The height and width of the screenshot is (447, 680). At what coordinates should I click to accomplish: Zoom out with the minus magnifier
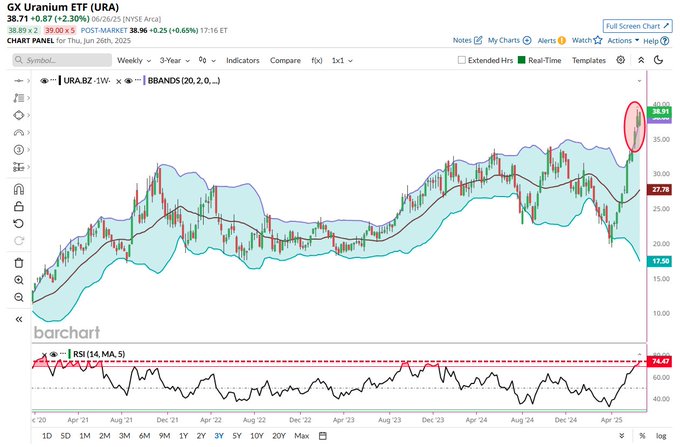(x=19, y=297)
